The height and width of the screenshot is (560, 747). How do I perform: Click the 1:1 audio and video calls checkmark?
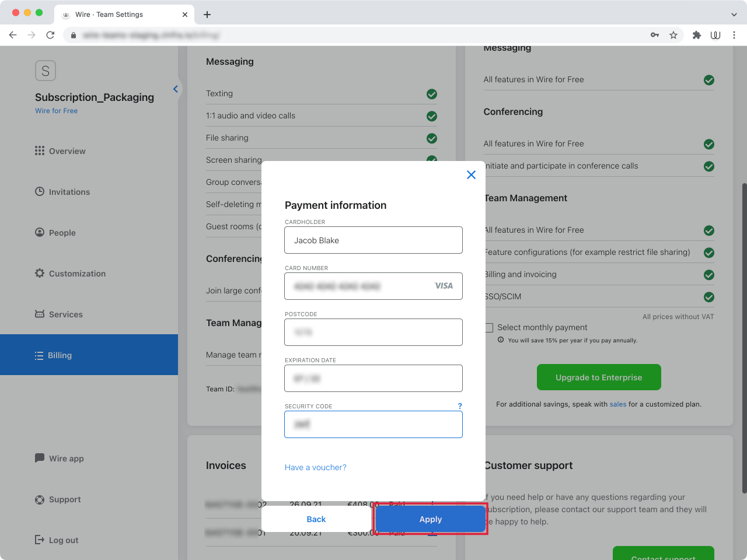432,116
